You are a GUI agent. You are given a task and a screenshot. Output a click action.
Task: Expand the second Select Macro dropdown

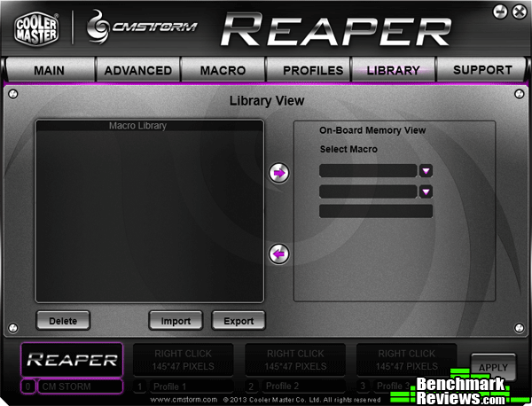426,191
